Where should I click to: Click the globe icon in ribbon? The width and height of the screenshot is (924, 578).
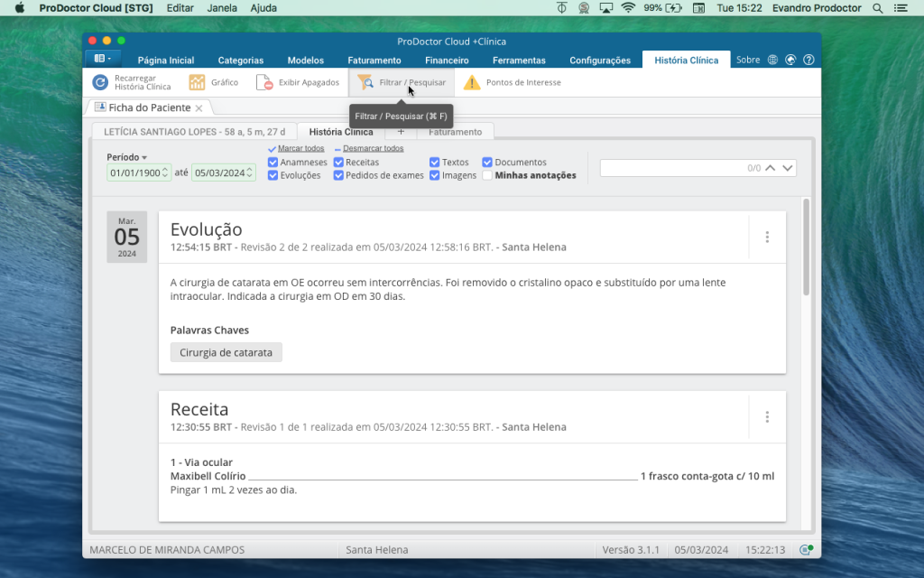(772, 60)
